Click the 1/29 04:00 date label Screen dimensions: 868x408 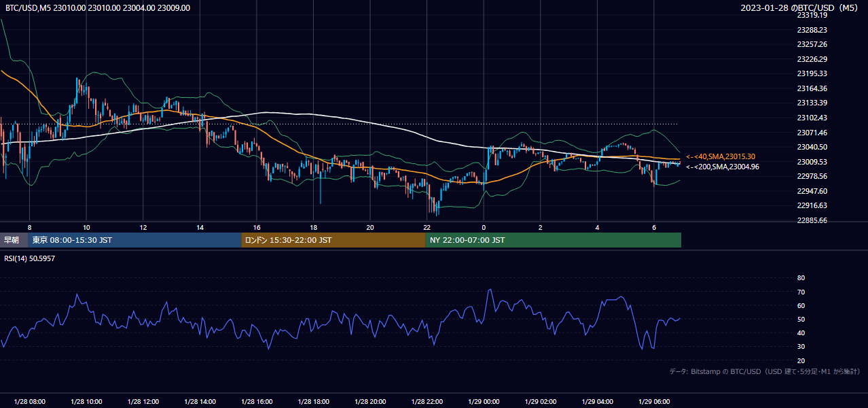pos(597,402)
